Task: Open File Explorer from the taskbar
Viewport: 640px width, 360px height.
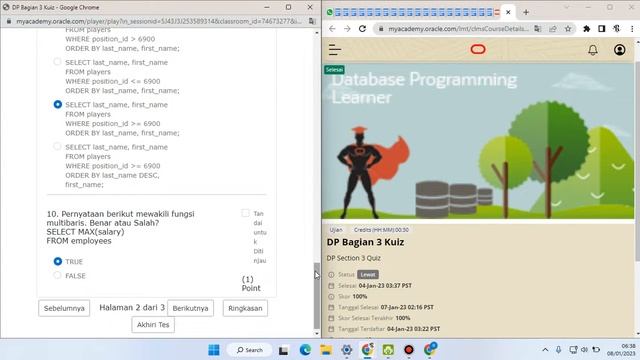Action: [x=326, y=350]
